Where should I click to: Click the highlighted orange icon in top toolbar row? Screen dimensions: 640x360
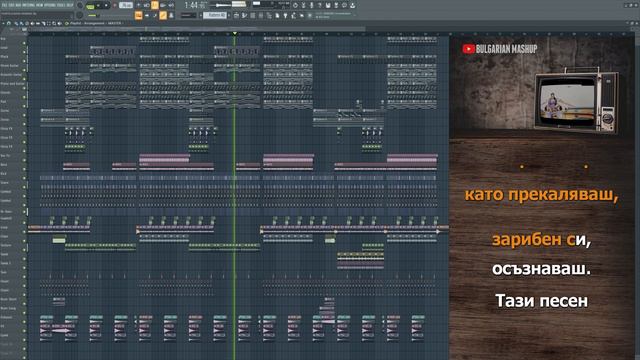coord(155,5)
